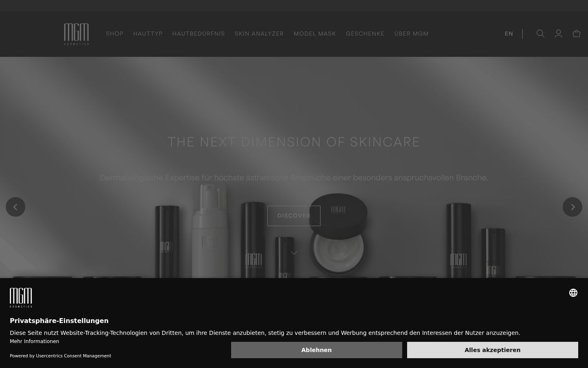588x368 pixels.
Task: Click the MGM Cosmetics header logo
Action: coord(76,34)
